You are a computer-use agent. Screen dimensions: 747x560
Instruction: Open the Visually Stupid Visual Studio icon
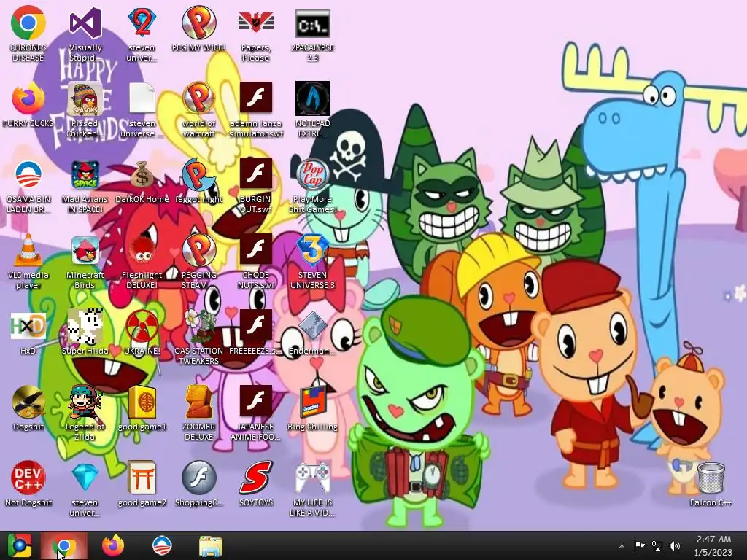point(85,24)
